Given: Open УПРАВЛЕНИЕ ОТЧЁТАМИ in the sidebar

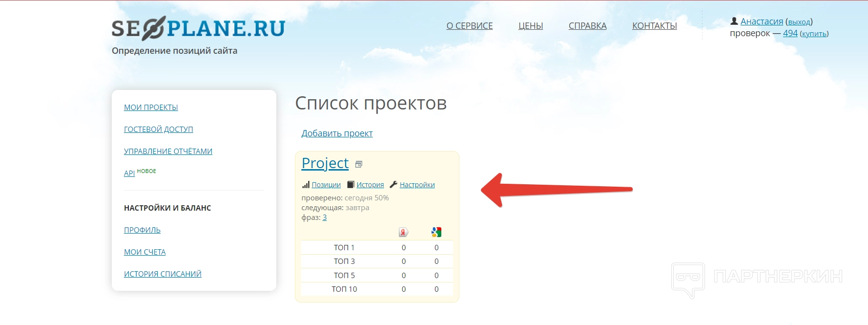Looking at the screenshot, I should pyautogui.click(x=168, y=152).
